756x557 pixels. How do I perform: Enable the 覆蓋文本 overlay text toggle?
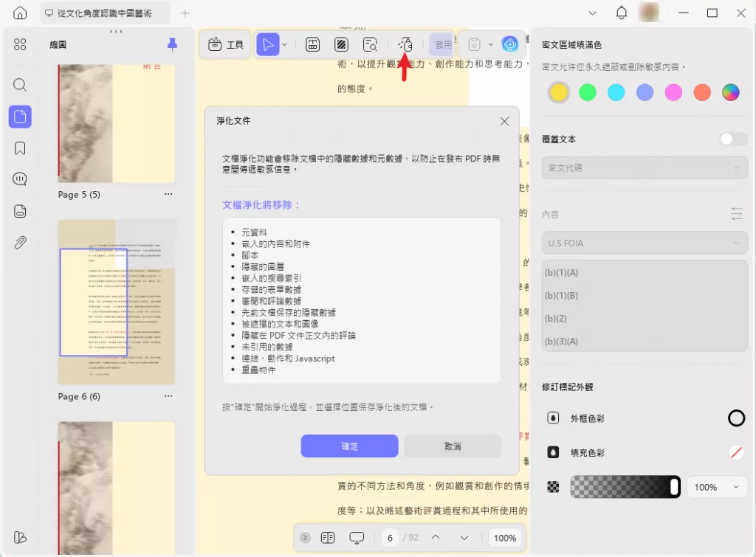[x=732, y=138]
